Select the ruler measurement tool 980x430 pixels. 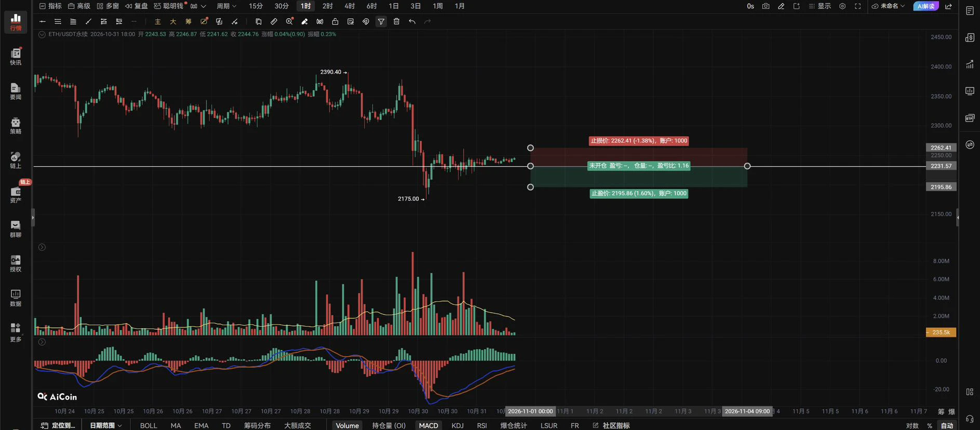tap(274, 21)
